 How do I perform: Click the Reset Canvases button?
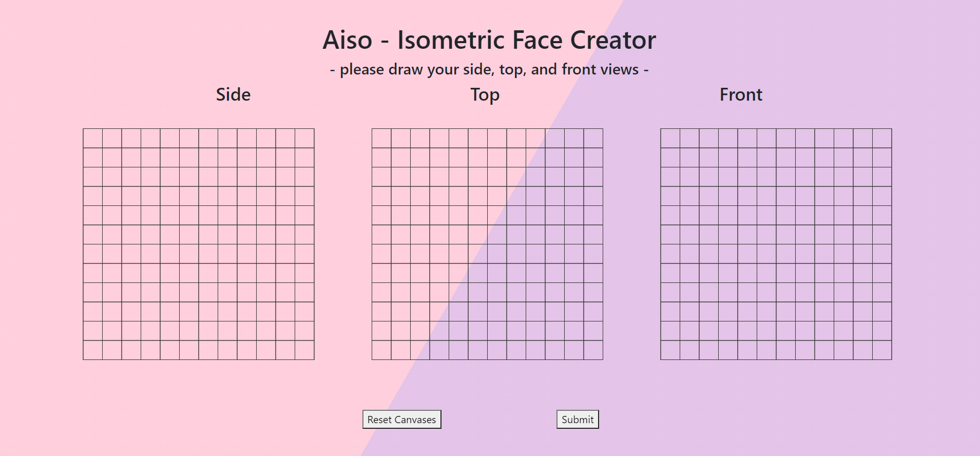point(401,420)
